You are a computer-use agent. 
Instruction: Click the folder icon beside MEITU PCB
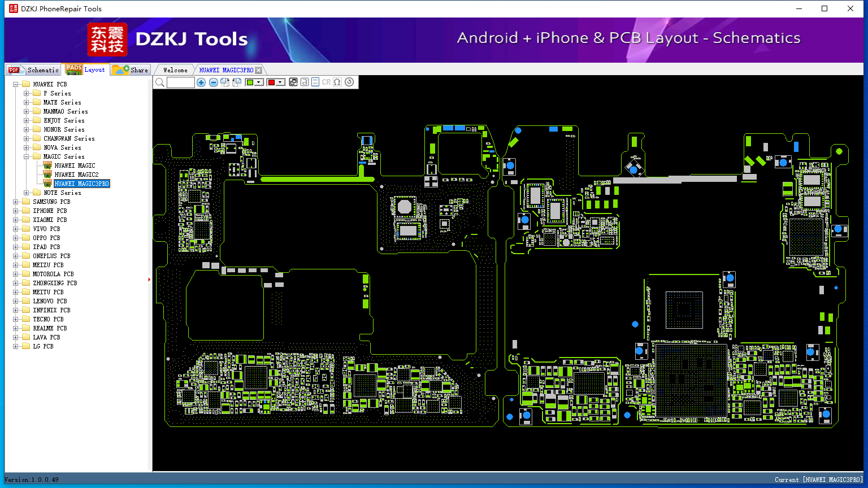coord(26,292)
